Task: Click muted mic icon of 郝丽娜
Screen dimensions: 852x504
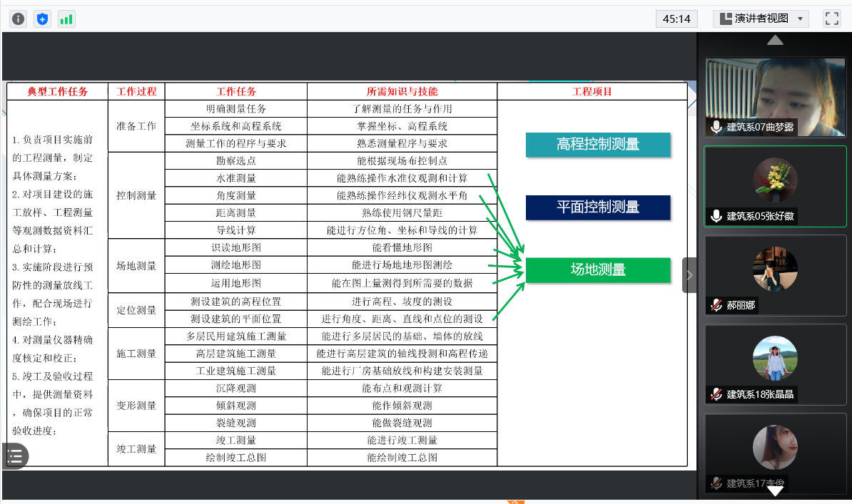Action: click(x=716, y=305)
